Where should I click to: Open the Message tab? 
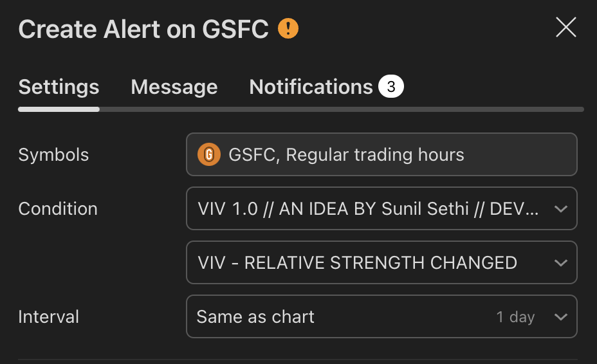[x=174, y=87]
